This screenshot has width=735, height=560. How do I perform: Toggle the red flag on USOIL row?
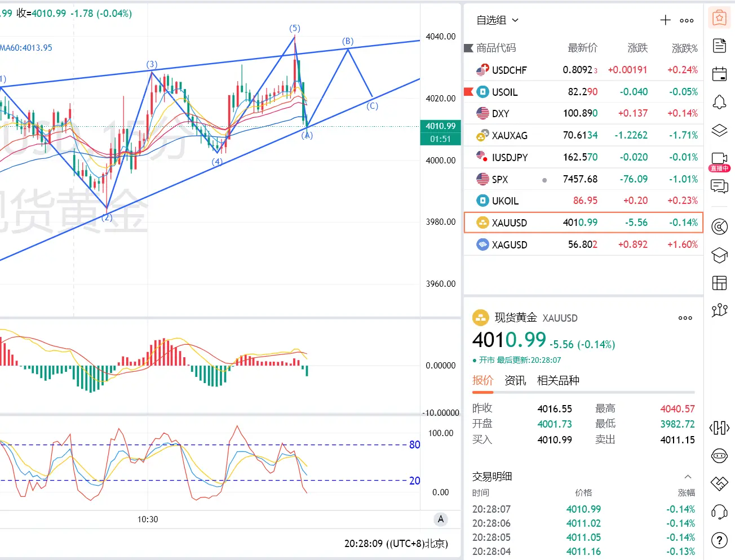[468, 91]
